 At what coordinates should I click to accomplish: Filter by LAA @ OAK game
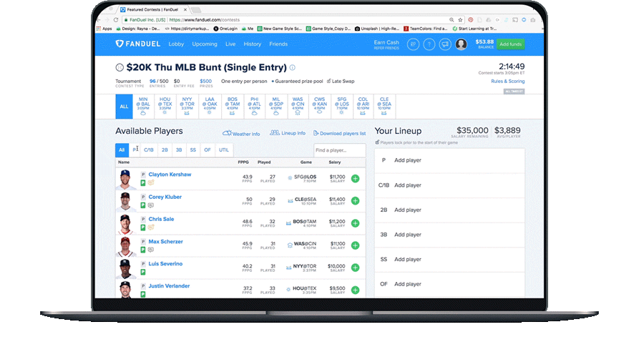(x=210, y=107)
